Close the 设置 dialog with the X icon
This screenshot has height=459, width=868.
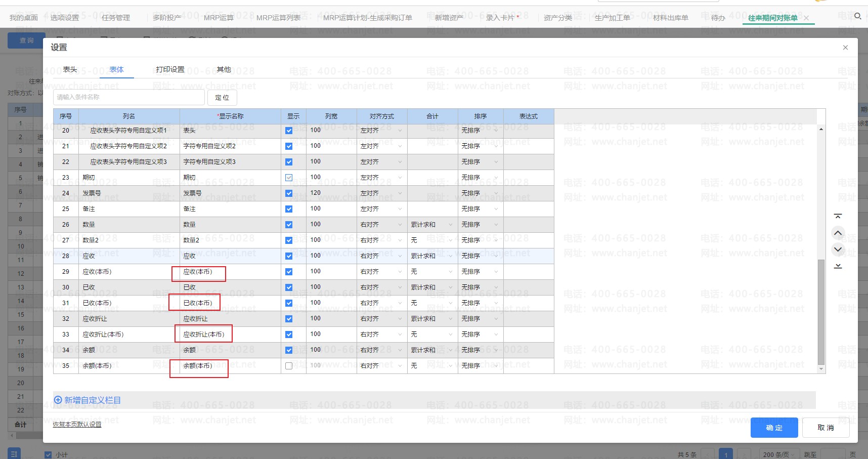(x=845, y=48)
